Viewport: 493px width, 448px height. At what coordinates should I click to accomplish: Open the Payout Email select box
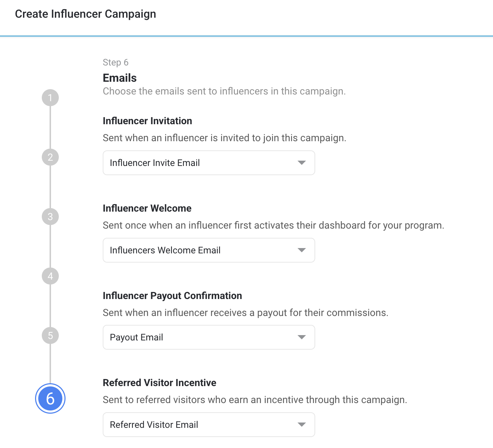pos(209,337)
